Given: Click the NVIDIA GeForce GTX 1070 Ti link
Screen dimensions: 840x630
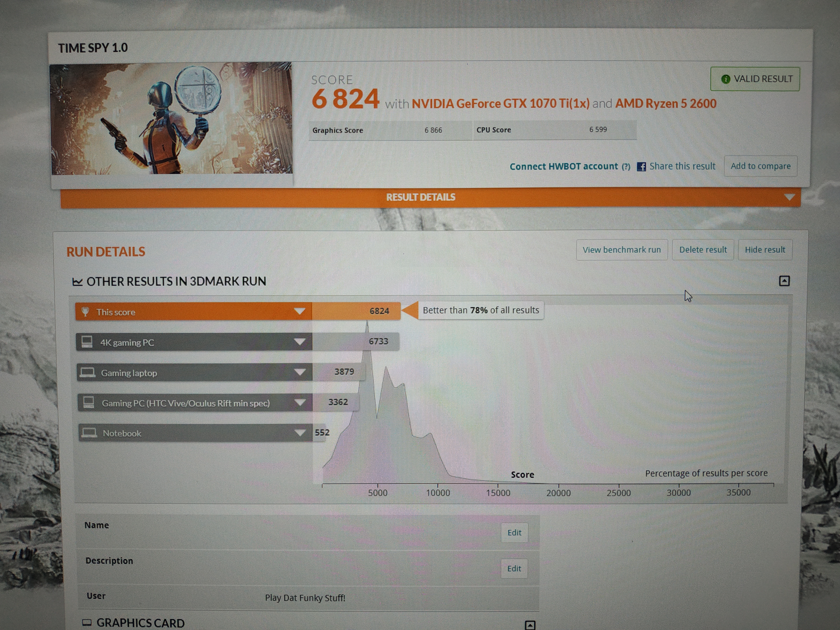Looking at the screenshot, I should click(500, 103).
